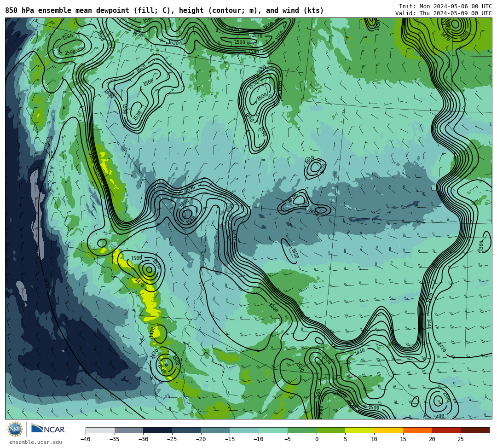
Task: Click the colorbar tick label 10
Action: coord(374,439)
